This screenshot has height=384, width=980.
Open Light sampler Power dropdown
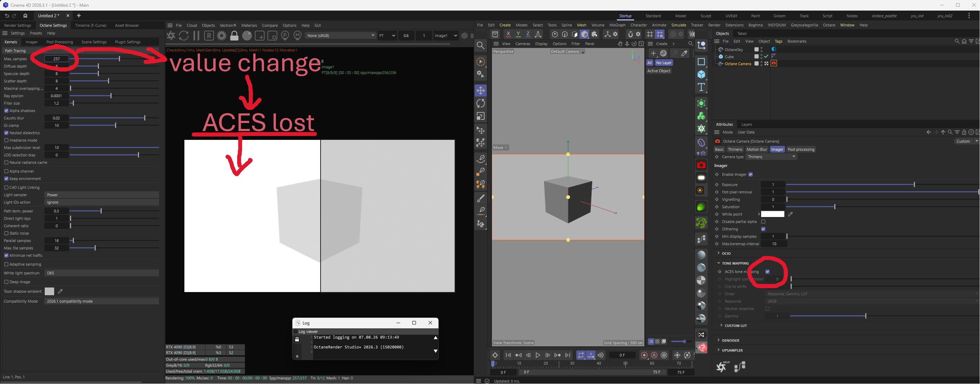pos(102,195)
